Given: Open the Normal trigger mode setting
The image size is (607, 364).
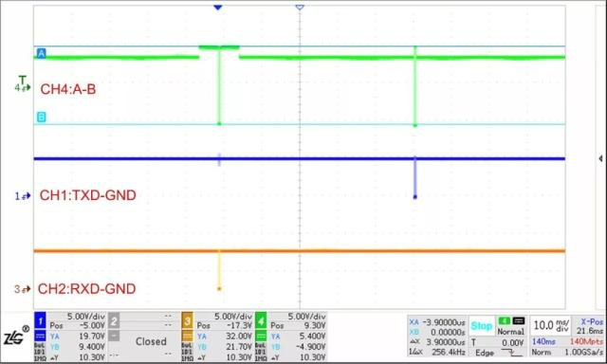Looking at the screenshot, I should click(510, 332).
